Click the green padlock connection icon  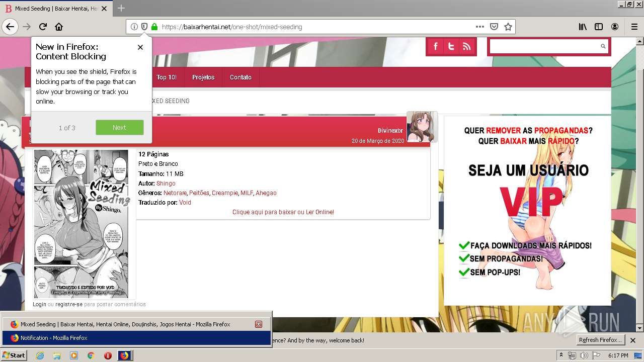click(154, 27)
